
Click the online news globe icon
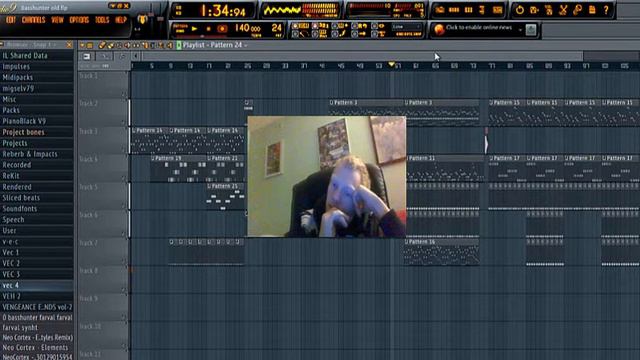tap(439, 29)
